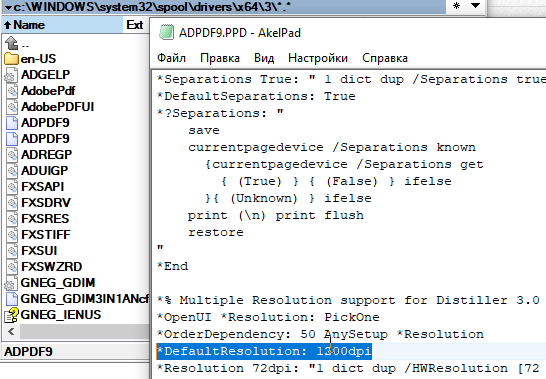
Task: Open the Справка menu
Action: tap(385, 58)
